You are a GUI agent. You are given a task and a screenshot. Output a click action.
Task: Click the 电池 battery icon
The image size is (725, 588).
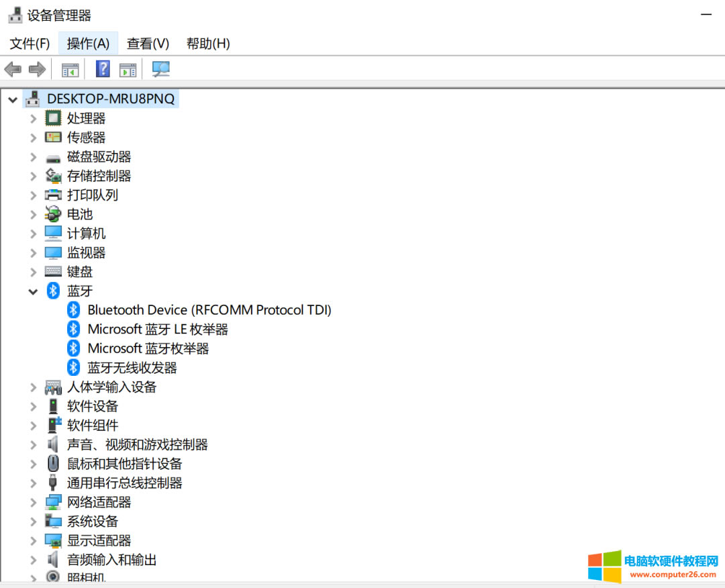(x=53, y=213)
